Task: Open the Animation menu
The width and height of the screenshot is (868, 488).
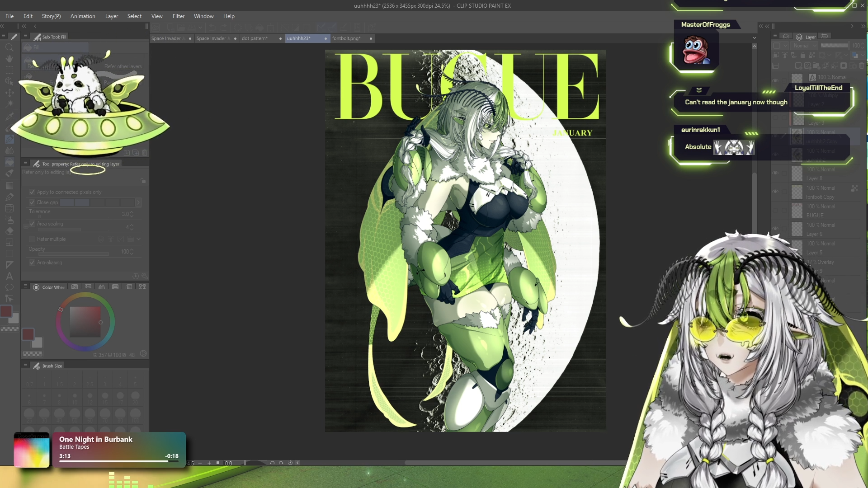Action: coord(83,16)
